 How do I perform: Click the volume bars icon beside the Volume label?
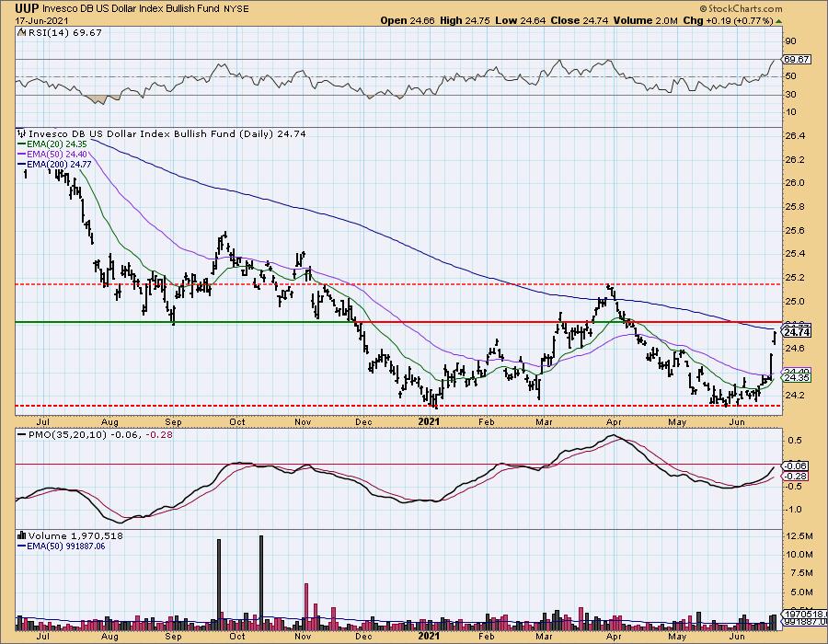pos(22,535)
